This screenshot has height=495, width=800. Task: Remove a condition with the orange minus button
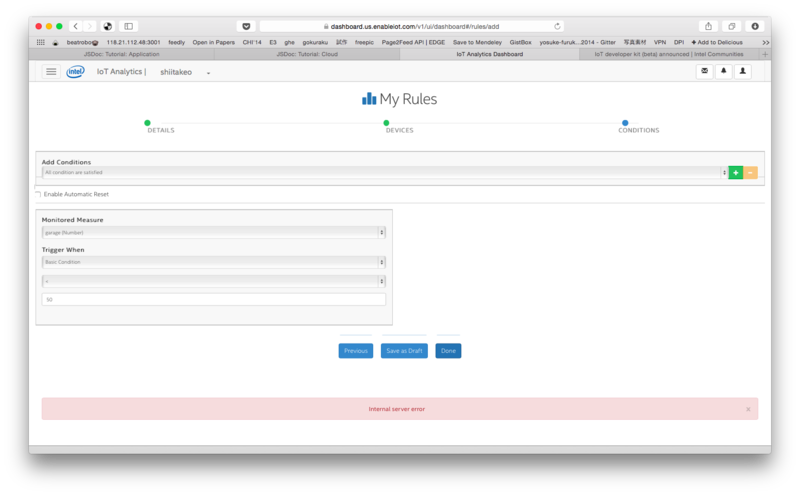pos(751,172)
